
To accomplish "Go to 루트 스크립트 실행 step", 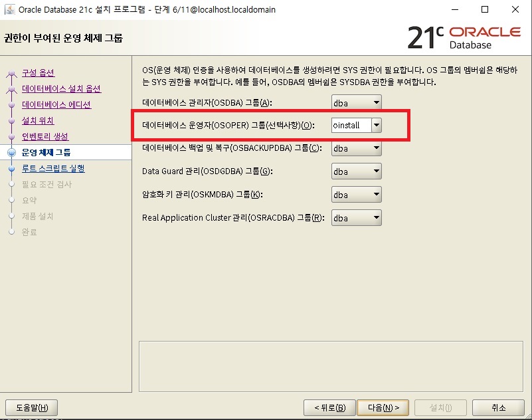I will [53, 168].
